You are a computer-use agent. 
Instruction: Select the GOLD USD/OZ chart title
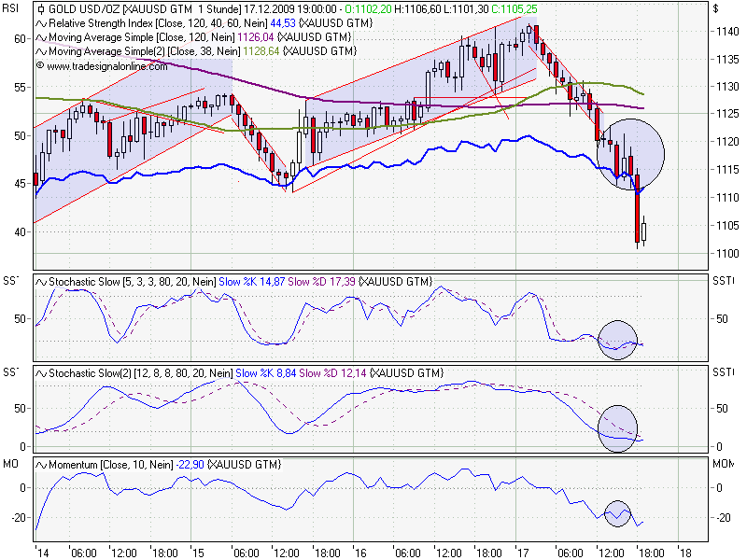85,9
